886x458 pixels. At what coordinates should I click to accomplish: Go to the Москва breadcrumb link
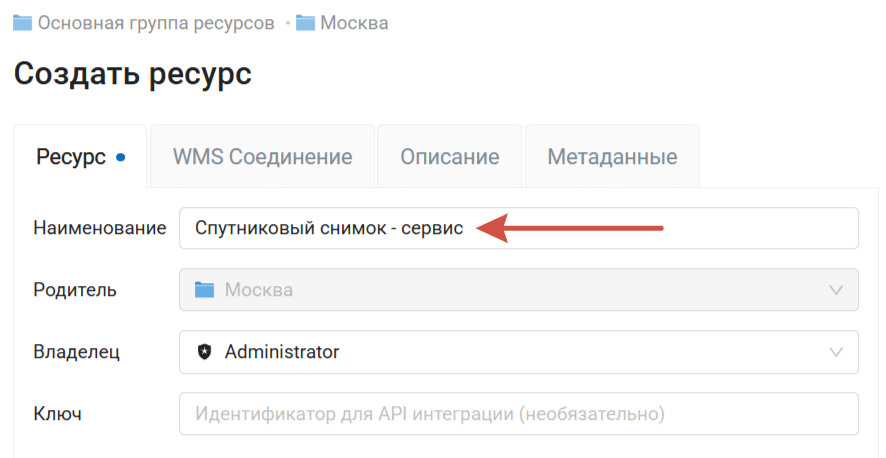tap(354, 22)
